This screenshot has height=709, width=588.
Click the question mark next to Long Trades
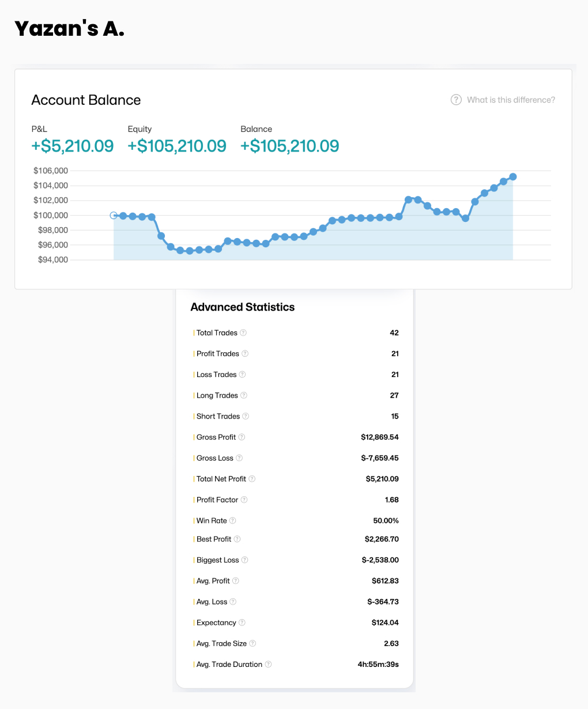[244, 395]
